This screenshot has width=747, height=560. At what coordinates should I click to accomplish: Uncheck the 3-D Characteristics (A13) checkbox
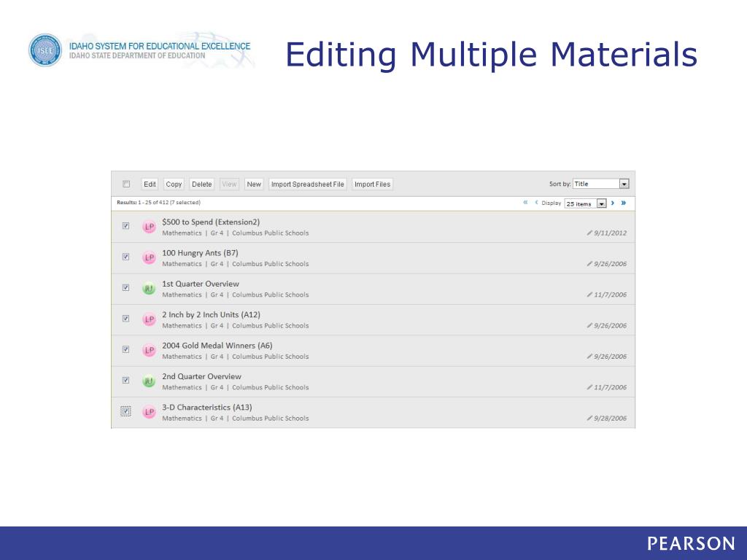click(x=125, y=411)
